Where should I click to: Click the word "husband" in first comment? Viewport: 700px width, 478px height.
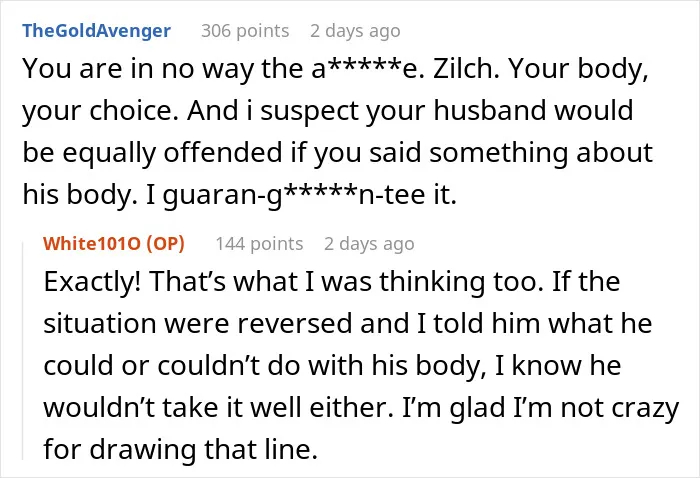(x=489, y=110)
